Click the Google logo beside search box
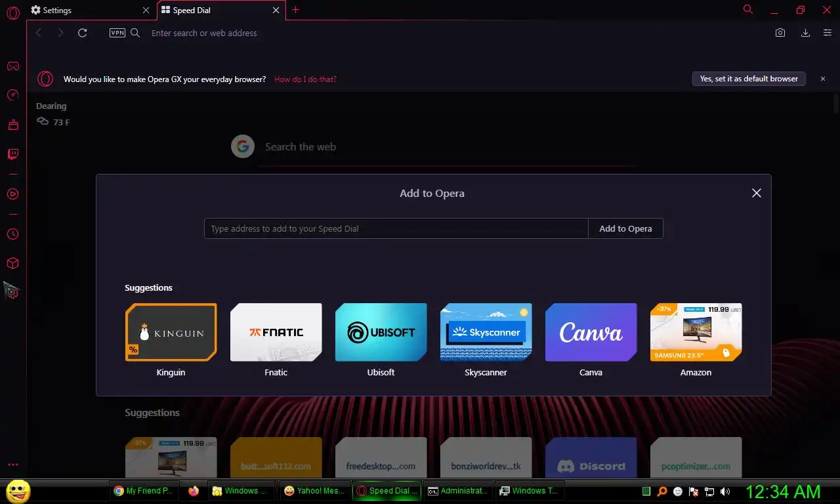Screen dimensions: 840x504 pos(243,147)
